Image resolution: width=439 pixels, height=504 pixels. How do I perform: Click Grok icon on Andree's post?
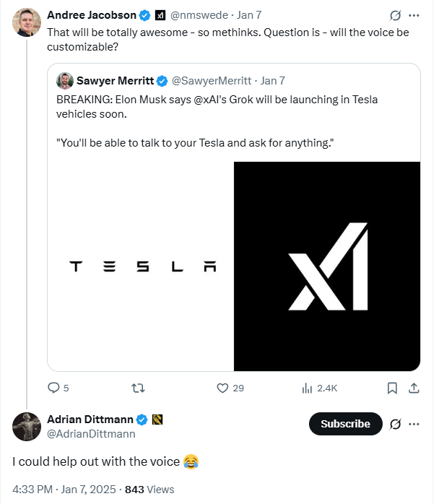coord(396,14)
